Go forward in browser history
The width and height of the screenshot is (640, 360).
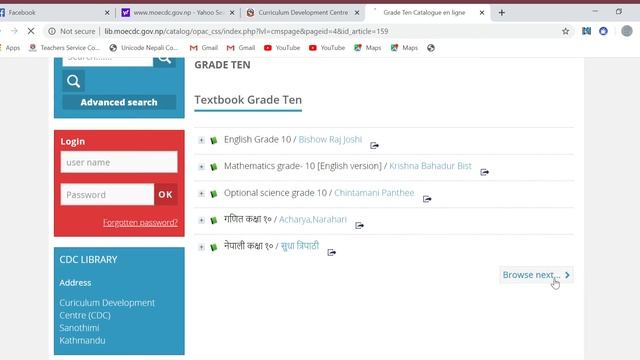pyautogui.click(x=14, y=31)
